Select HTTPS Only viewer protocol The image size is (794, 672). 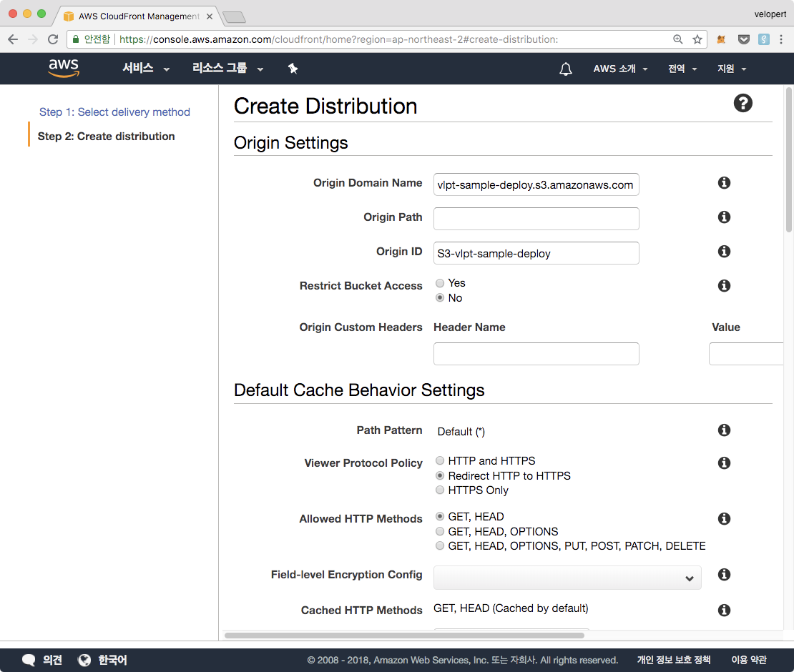(440, 490)
